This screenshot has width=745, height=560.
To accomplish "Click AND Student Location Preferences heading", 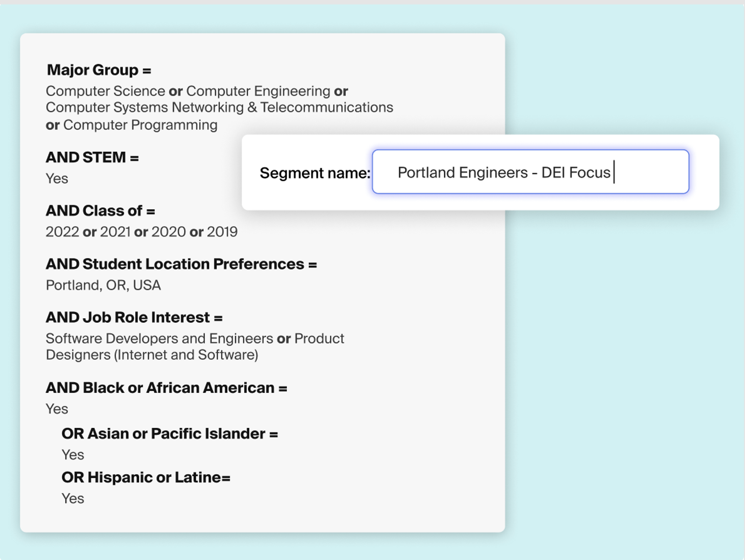I will (181, 264).
